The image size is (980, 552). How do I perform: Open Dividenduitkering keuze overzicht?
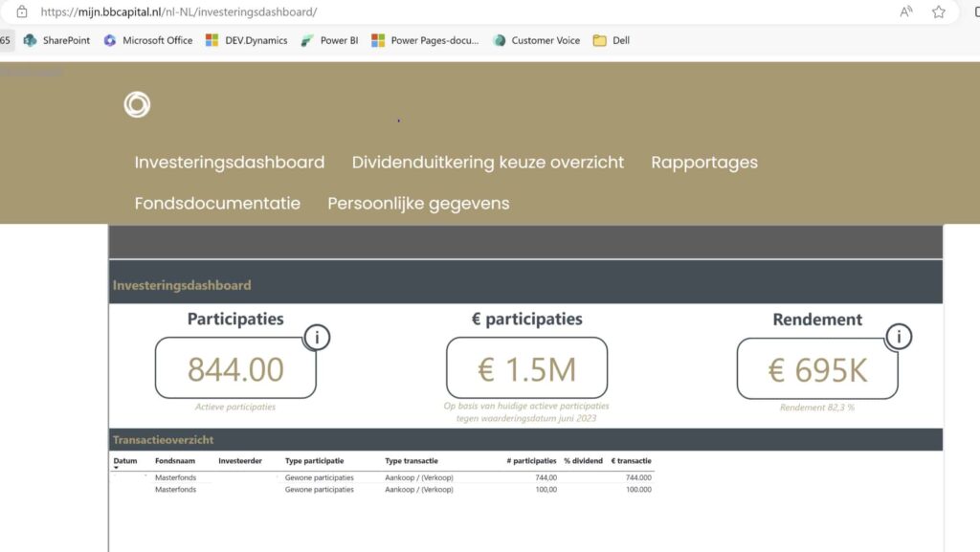tap(487, 162)
